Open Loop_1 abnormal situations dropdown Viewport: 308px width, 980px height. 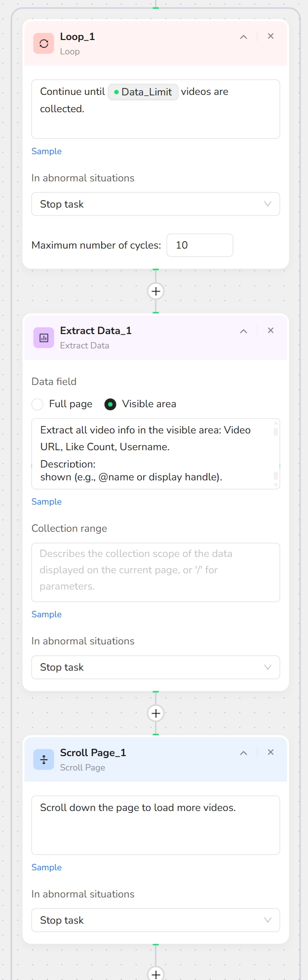[x=155, y=204]
